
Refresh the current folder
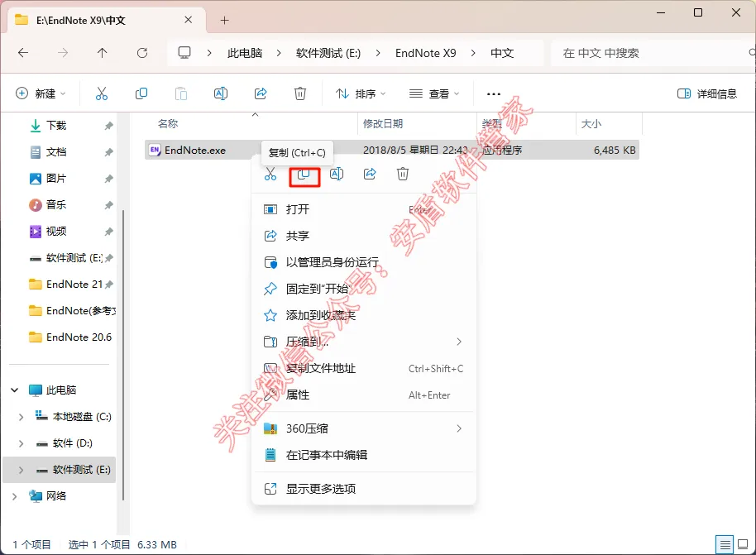click(x=142, y=53)
